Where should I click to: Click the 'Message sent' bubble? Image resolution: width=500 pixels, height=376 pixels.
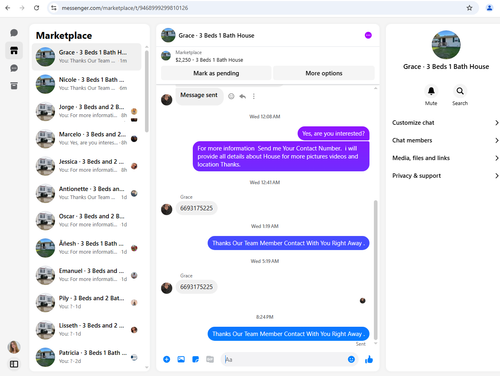click(x=199, y=96)
